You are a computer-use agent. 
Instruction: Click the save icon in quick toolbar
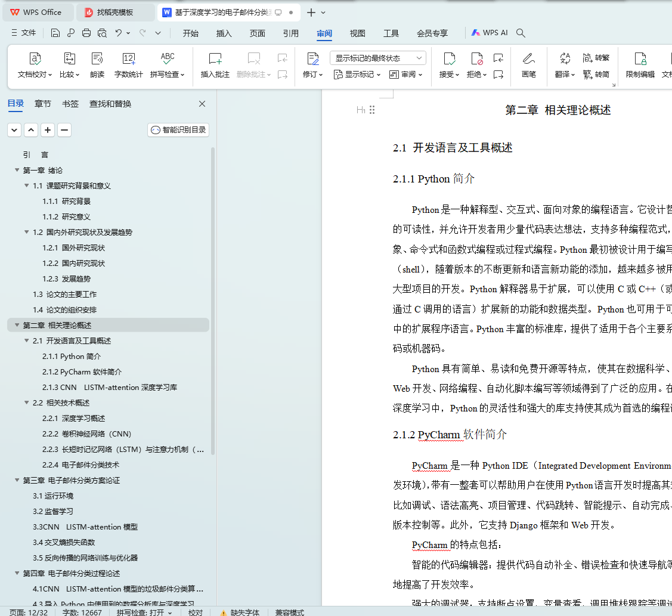point(55,33)
